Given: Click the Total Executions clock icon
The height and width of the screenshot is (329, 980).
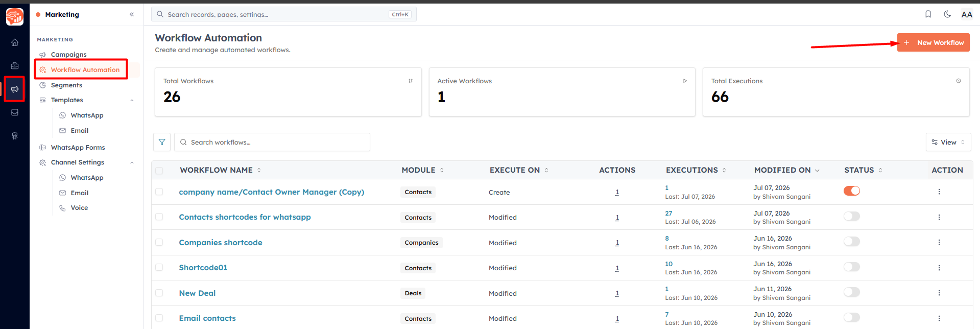Looking at the screenshot, I should point(959,81).
